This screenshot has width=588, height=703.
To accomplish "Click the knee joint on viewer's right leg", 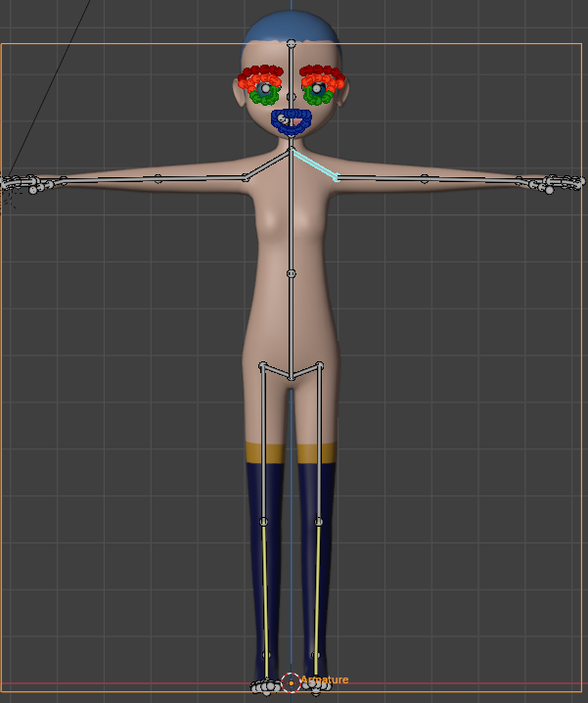I will [x=319, y=522].
